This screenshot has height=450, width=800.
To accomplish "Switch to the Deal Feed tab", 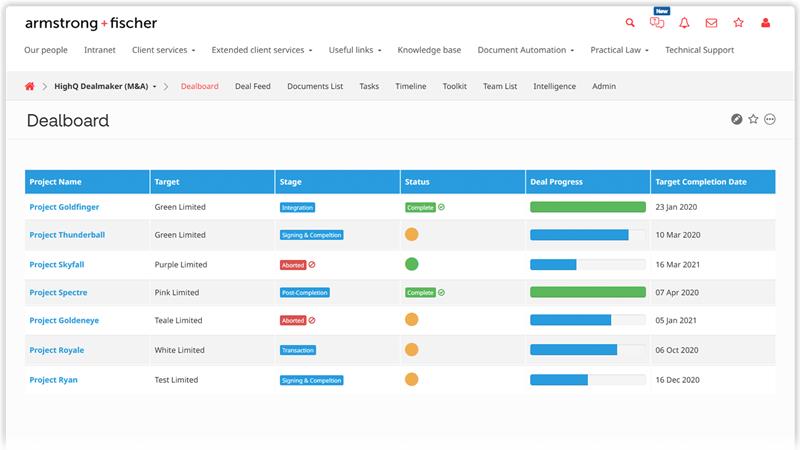I will click(x=252, y=86).
